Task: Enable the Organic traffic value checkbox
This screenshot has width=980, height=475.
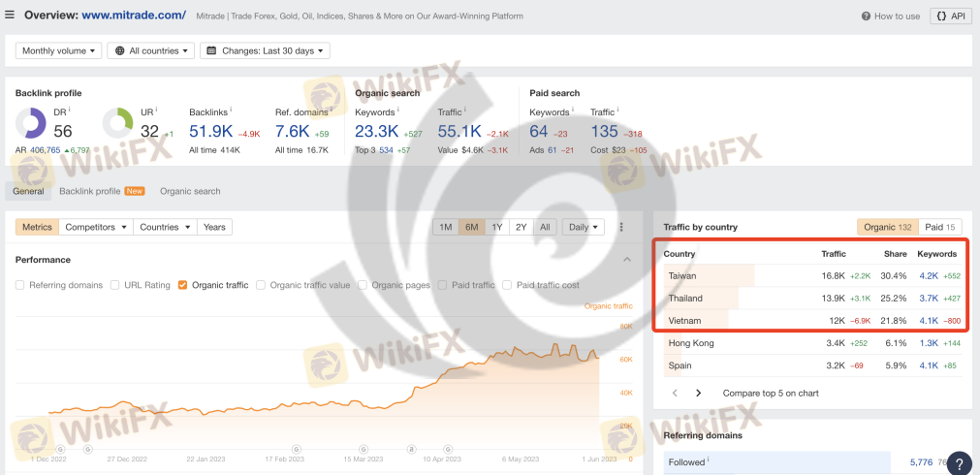Action: point(261,285)
